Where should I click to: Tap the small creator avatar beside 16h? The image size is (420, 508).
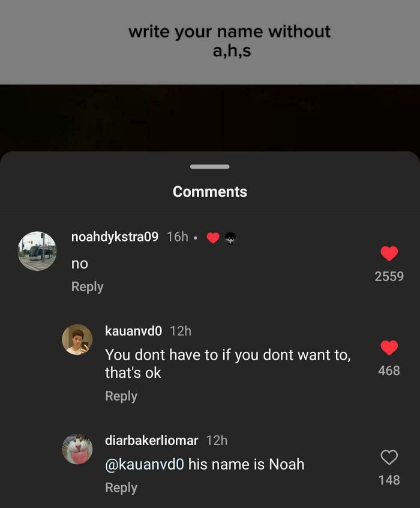coord(230,238)
